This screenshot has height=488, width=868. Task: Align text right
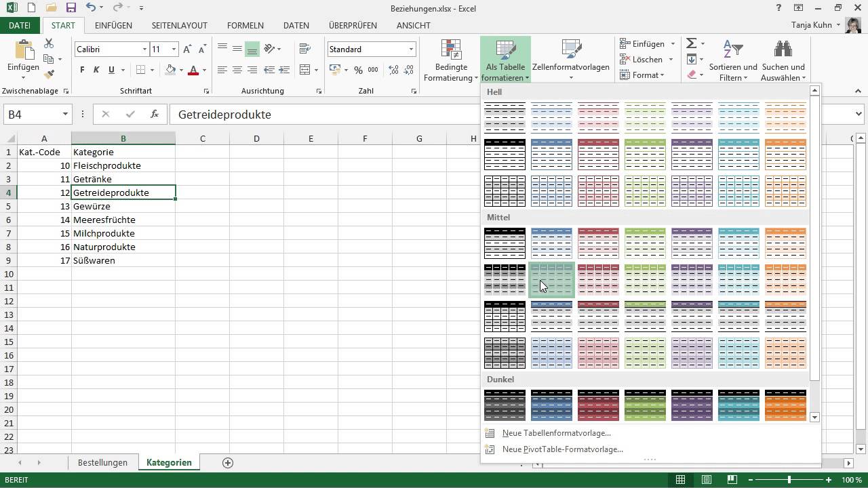pos(252,70)
